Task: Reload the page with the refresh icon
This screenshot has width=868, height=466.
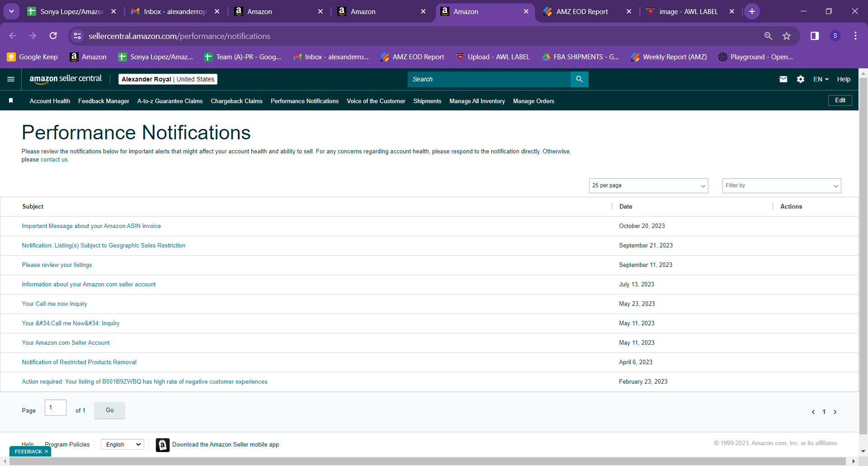Action: pos(53,36)
